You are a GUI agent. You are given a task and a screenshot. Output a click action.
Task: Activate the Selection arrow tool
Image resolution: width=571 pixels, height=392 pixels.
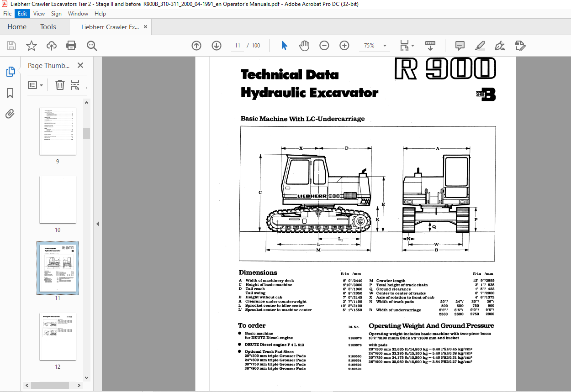(x=284, y=46)
